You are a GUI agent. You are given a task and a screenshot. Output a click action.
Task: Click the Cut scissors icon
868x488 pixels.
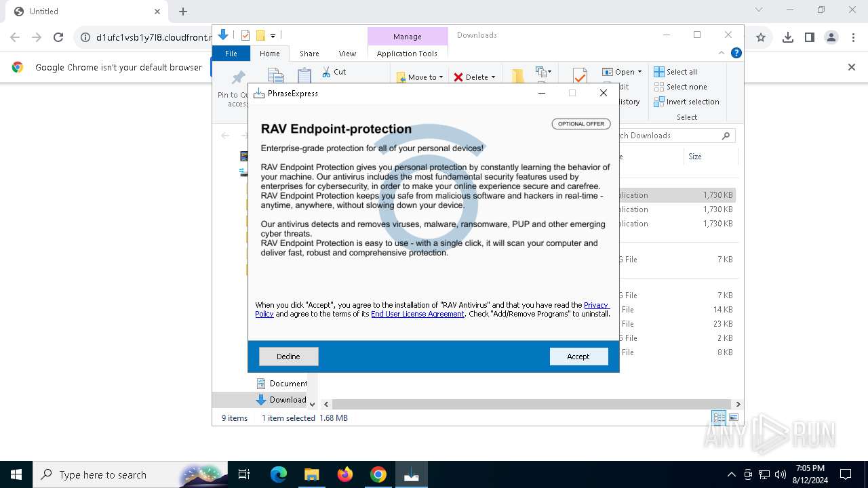326,72
